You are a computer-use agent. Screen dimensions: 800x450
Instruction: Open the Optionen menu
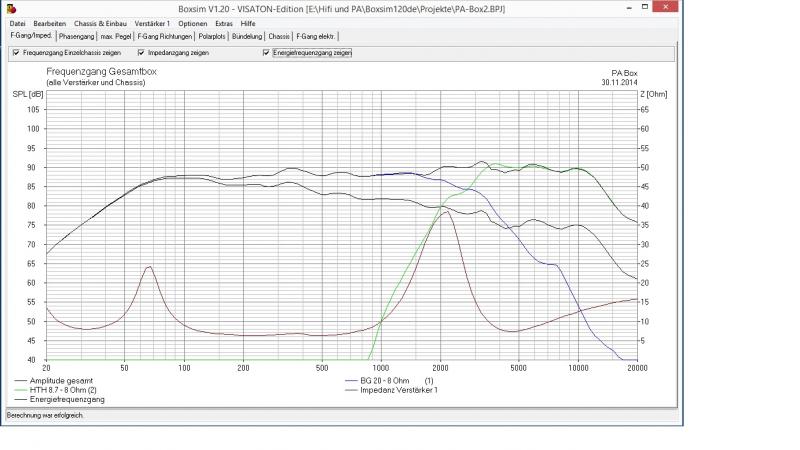(x=192, y=23)
